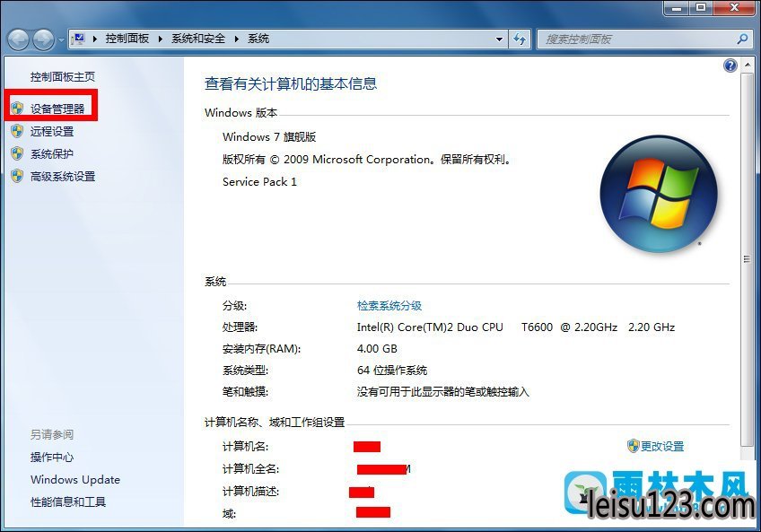
Task: Click the computer icon in address bar
Action: tap(78, 39)
